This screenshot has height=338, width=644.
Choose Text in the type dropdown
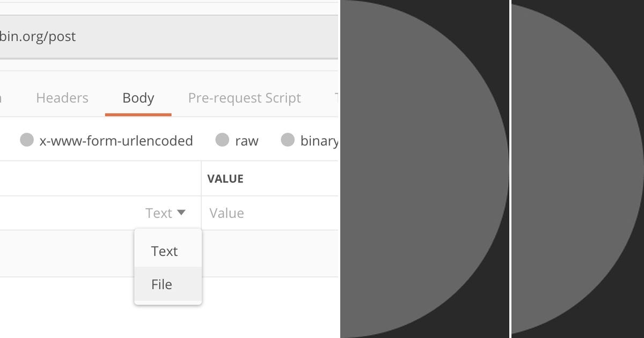[164, 251]
